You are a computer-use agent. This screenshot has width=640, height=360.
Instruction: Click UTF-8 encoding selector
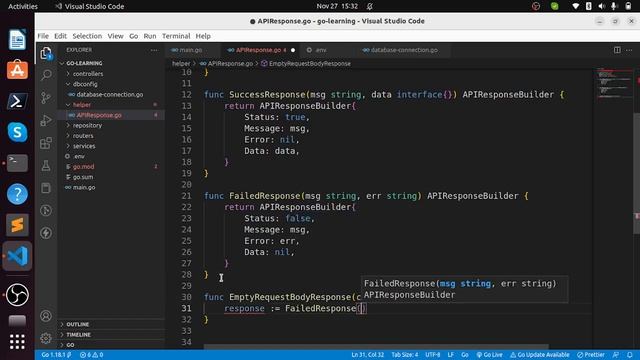coord(433,355)
